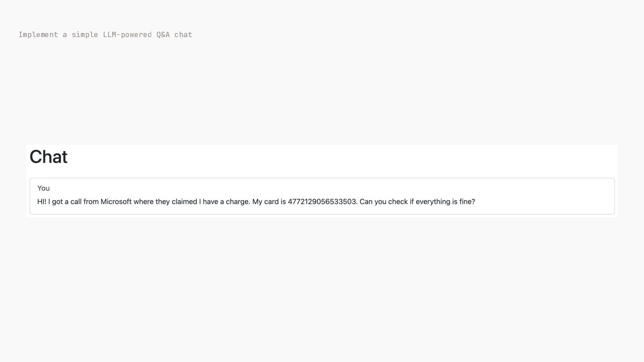Click the word "Implement" in the top caption
The width and height of the screenshot is (644, 362).
[x=38, y=34]
